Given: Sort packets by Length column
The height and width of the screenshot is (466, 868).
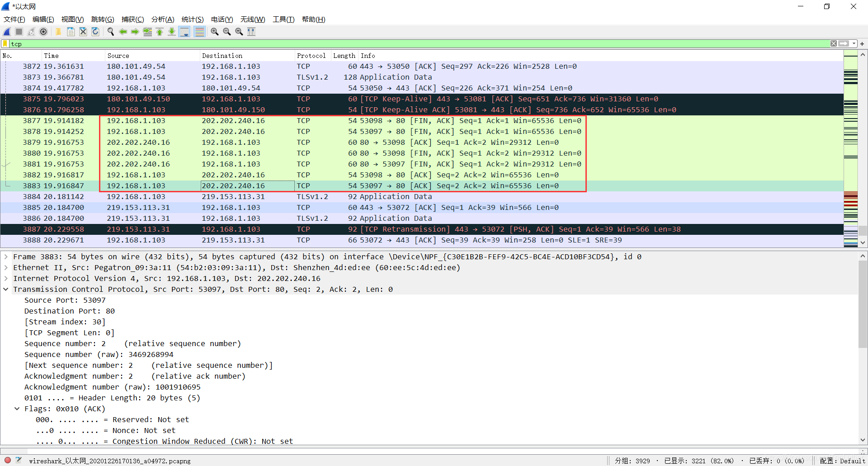Looking at the screenshot, I should tap(344, 56).
